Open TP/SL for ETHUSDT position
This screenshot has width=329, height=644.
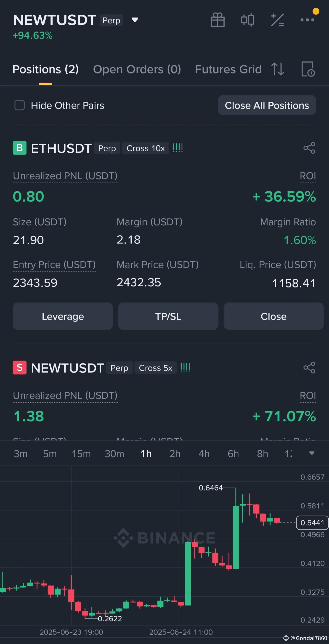[168, 316]
